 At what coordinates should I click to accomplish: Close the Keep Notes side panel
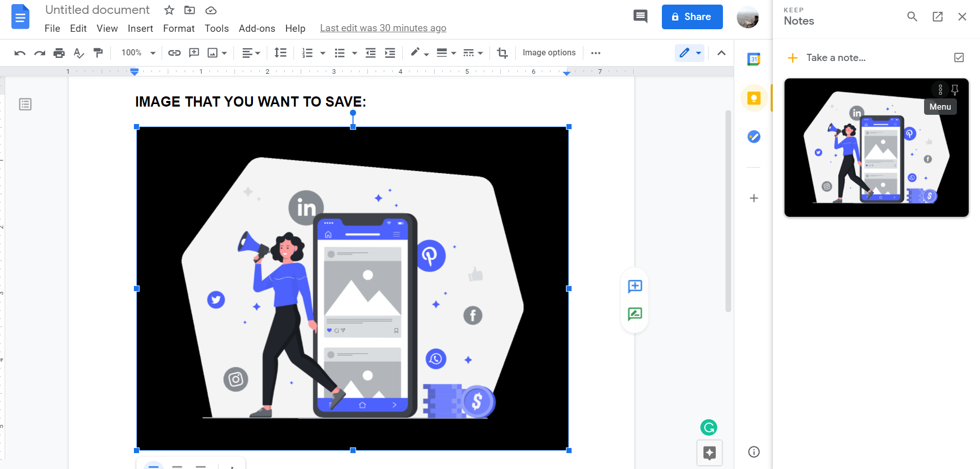coord(963,16)
